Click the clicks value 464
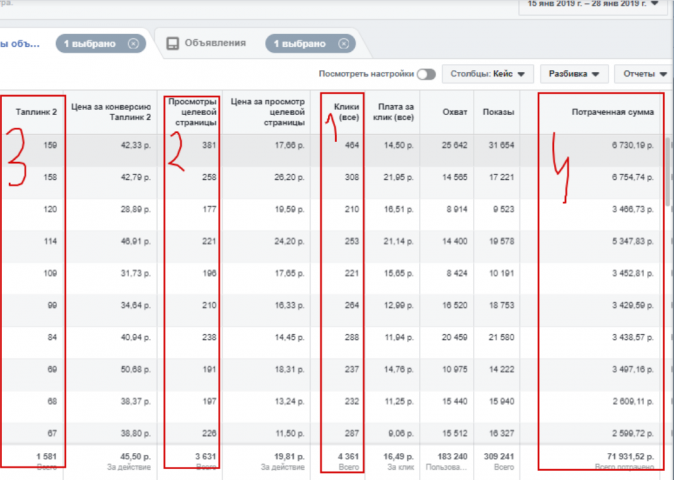 click(x=352, y=146)
